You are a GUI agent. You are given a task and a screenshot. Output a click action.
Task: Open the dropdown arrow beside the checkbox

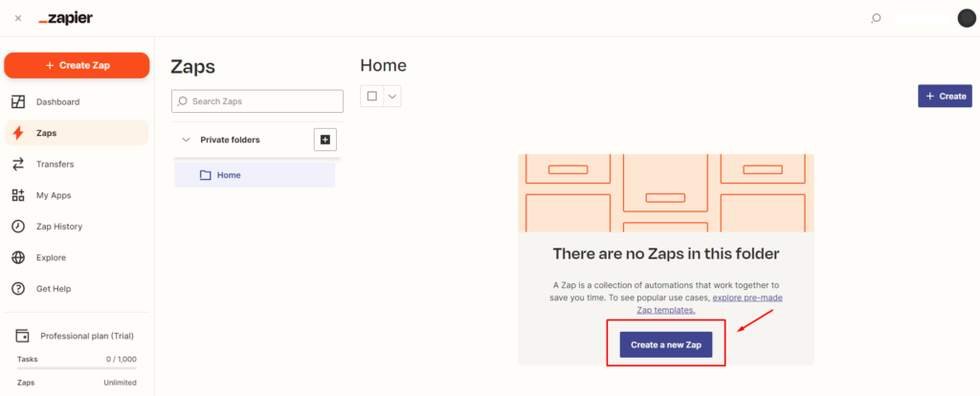[x=391, y=96]
